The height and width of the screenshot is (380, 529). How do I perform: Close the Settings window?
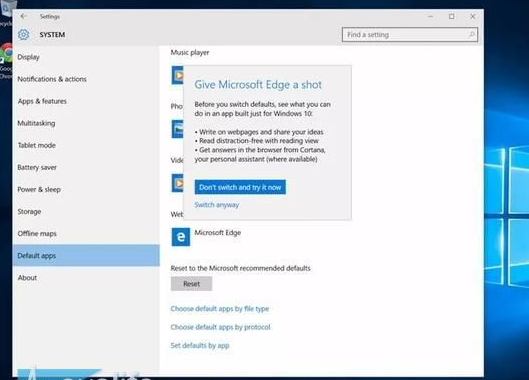click(x=473, y=16)
